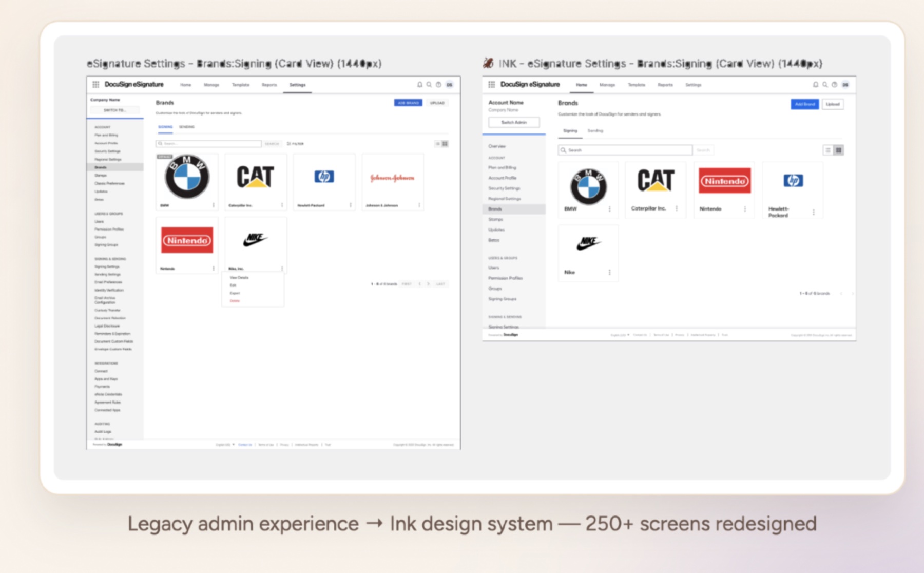Screen dimensions: 924x573
Task: Open the help icon in the legacy header
Action: tap(438, 85)
